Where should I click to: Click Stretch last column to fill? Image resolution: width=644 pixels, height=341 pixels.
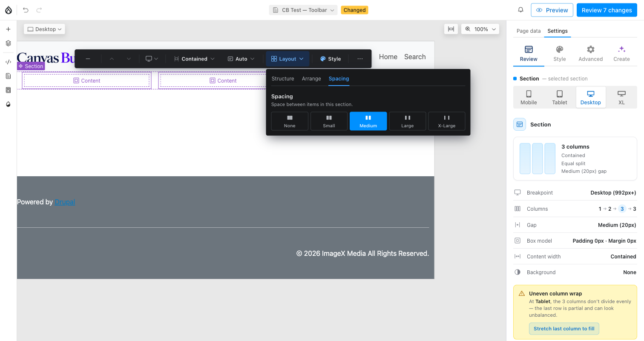(x=564, y=329)
